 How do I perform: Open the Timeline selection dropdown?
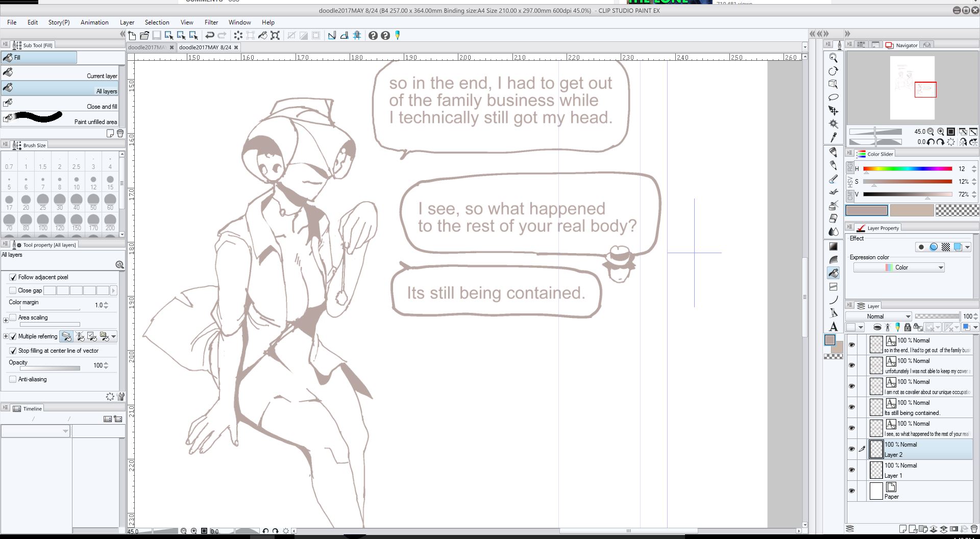[36, 431]
